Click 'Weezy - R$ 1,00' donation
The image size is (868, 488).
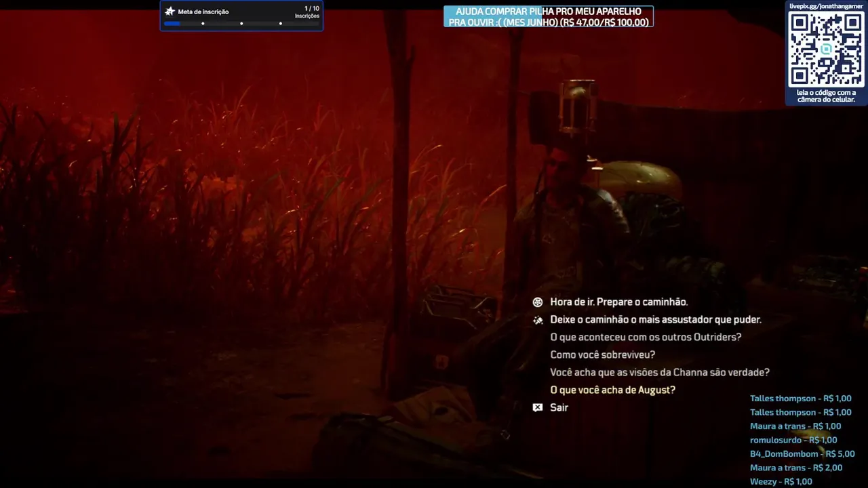781,482
